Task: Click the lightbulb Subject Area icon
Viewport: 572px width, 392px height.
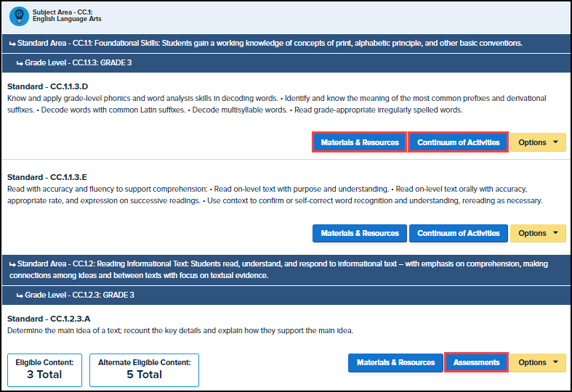Action: click(19, 16)
